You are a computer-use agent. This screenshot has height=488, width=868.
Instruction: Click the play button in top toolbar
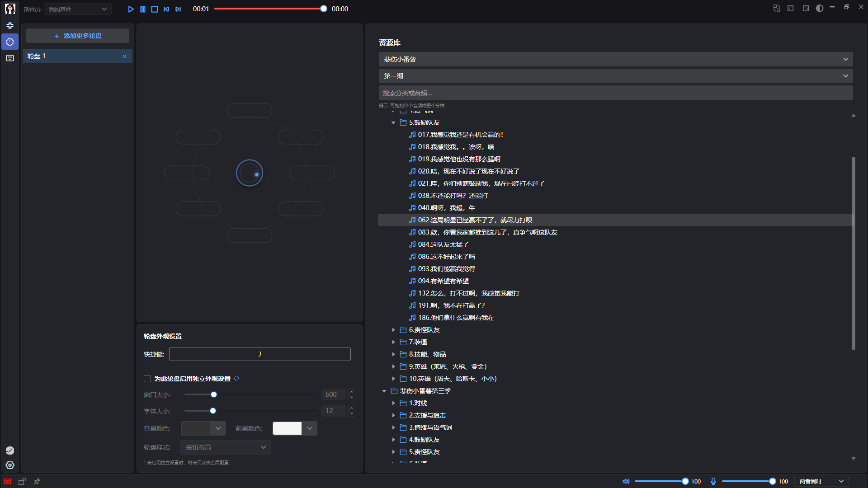click(x=131, y=9)
